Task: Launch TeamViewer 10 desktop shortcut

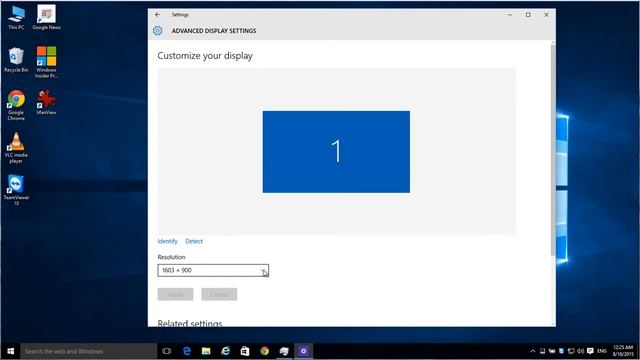Action: 16,190
